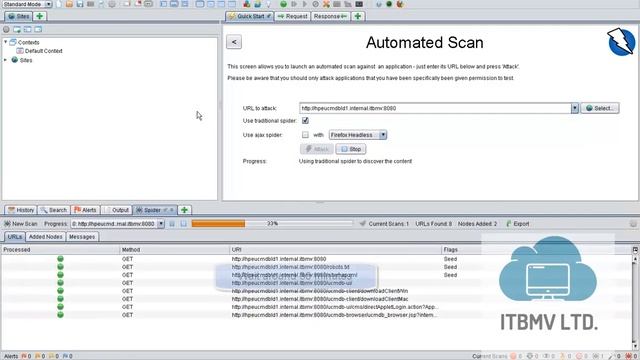This screenshot has width=640, height=360.
Task: Click the red alerts flag in the footer
Action: [24, 356]
